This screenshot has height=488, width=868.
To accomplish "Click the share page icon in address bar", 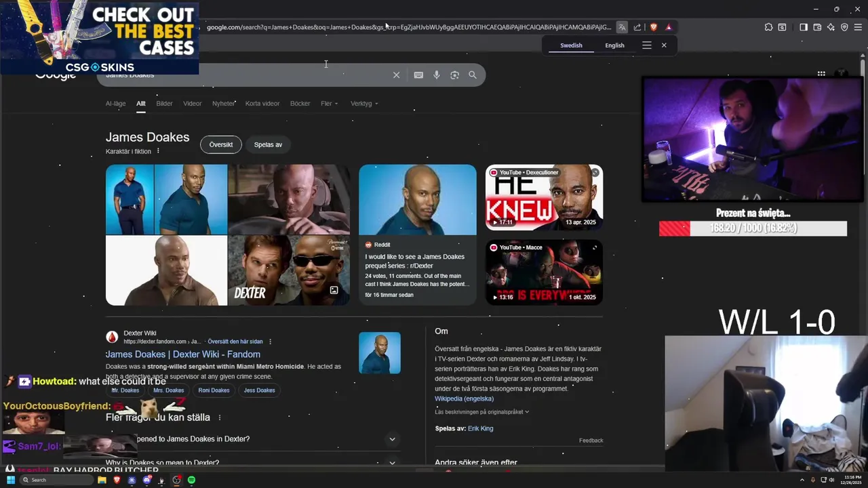I will click(x=637, y=27).
